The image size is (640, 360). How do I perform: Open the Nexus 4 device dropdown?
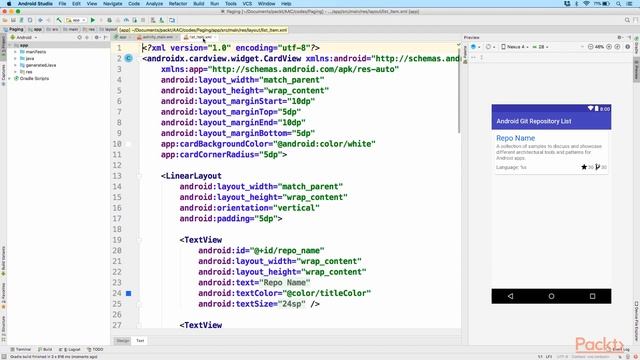pyautogui.click(x=515, y=47)
